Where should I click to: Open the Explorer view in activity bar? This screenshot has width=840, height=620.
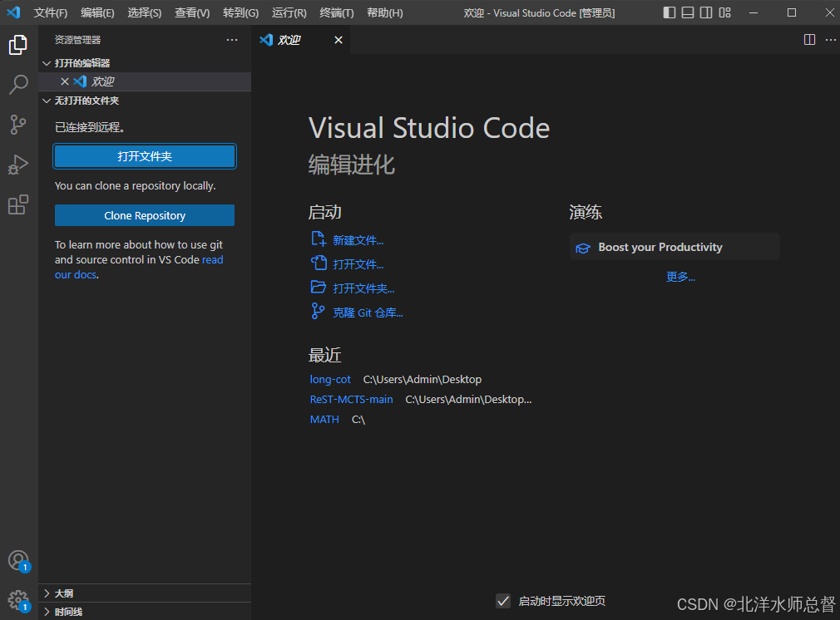pos(18,44)
